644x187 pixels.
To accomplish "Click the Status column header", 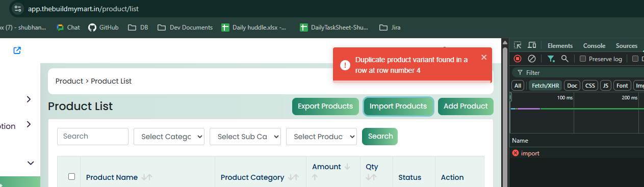I will (x=409, y=177).
